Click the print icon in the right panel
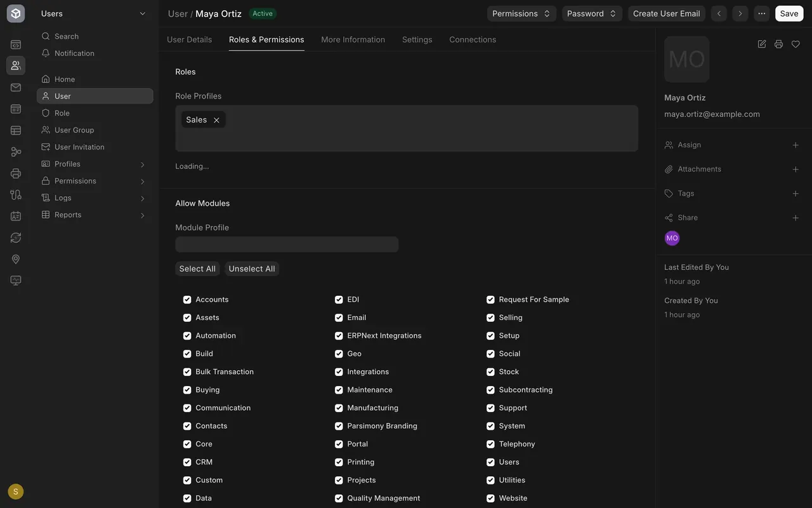Image resolution: width=812 pixels, height=508 pixels. [x=778, y=44]
